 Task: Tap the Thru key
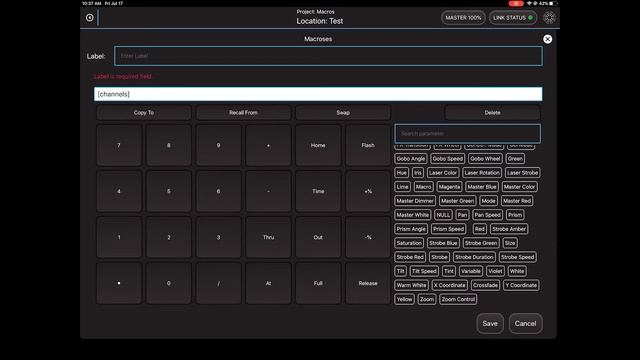(268, 237)
